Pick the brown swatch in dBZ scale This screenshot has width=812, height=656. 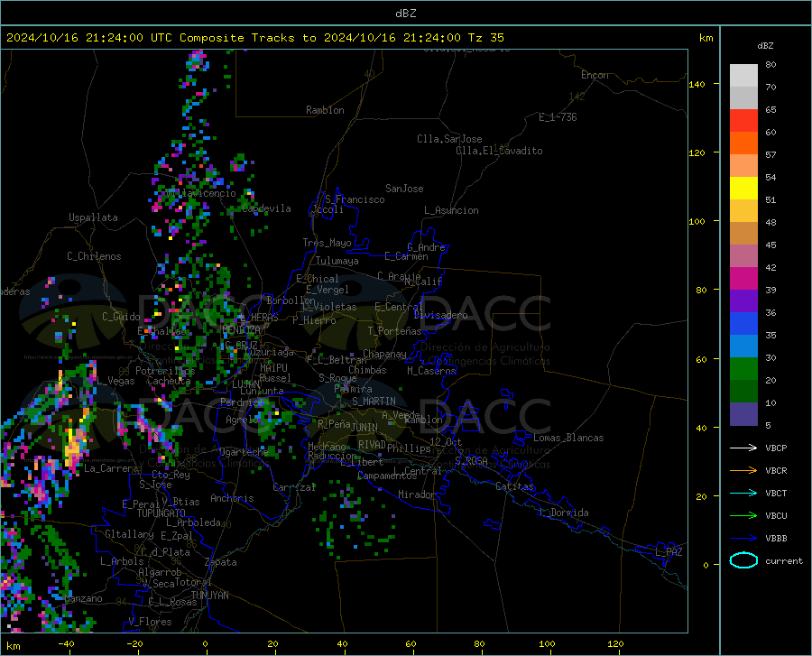point(743,233)
